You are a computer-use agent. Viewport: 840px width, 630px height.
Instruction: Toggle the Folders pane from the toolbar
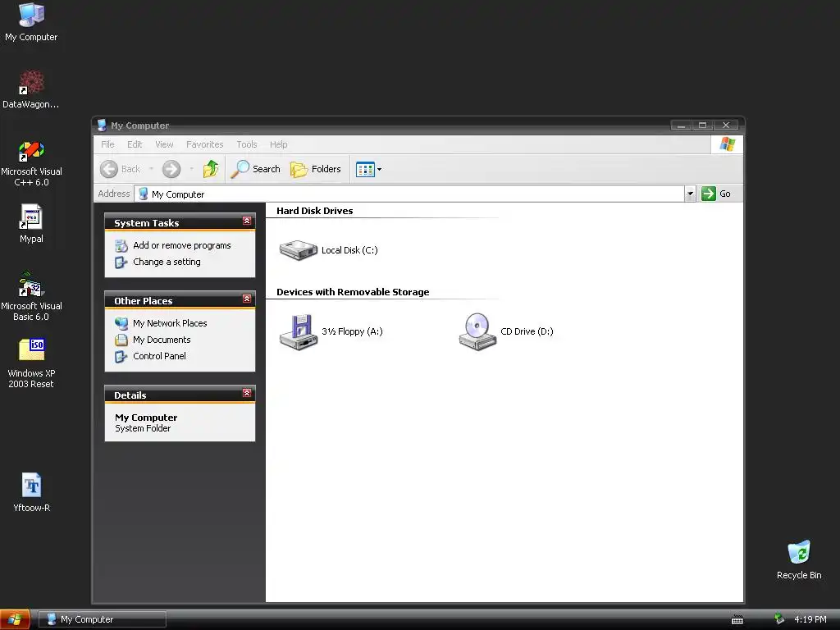pyautogui.click(x=316, y=169)
